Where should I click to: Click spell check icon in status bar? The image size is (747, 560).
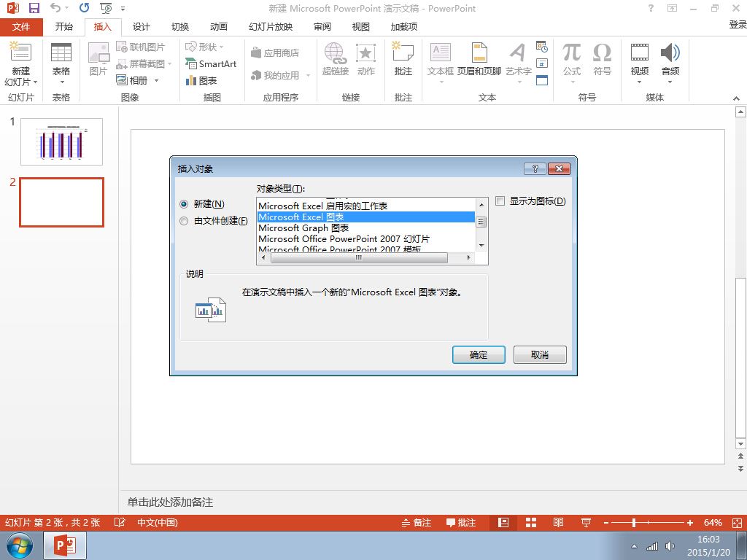[x=120, y=522]
